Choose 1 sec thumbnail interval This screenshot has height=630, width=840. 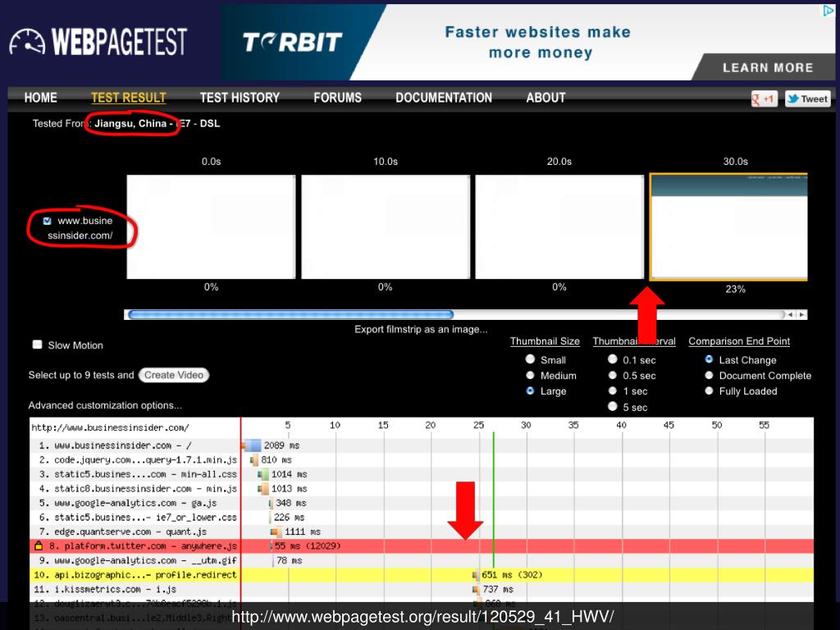pyautogui.click(x=613, y=390)
